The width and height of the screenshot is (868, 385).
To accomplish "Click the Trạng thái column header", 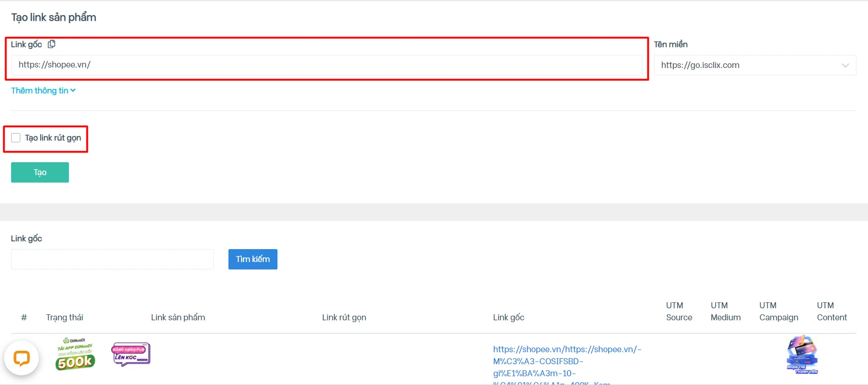I will (x=65, y=318).
